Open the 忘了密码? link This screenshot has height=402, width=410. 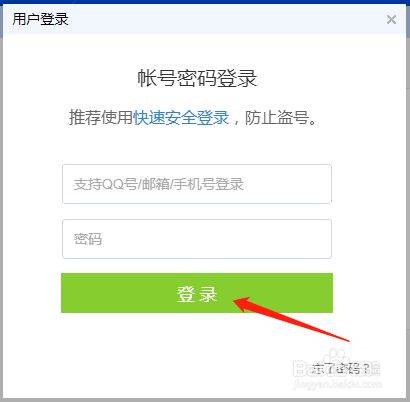point(341,368)
